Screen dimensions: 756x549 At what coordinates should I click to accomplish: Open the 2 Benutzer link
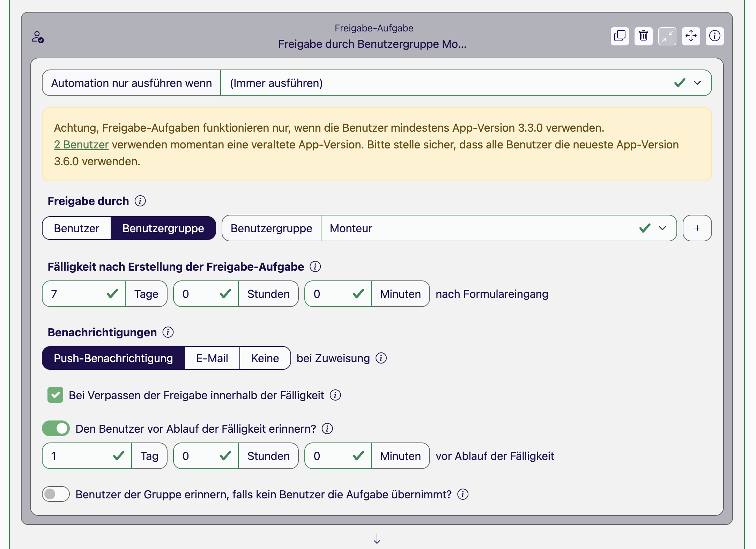(x=81, y=145)
